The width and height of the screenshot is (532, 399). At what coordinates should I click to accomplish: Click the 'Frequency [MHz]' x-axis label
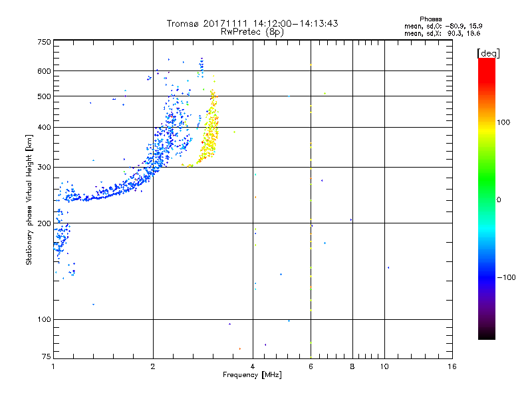click(x=252, y=375)
